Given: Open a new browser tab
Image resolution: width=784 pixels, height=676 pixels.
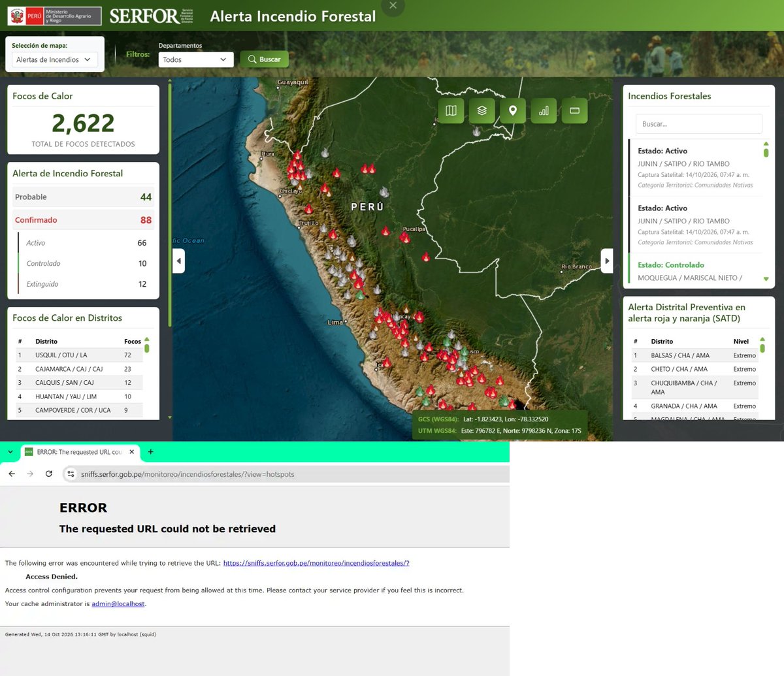Looking at the screenshot, I should [151, 452].
